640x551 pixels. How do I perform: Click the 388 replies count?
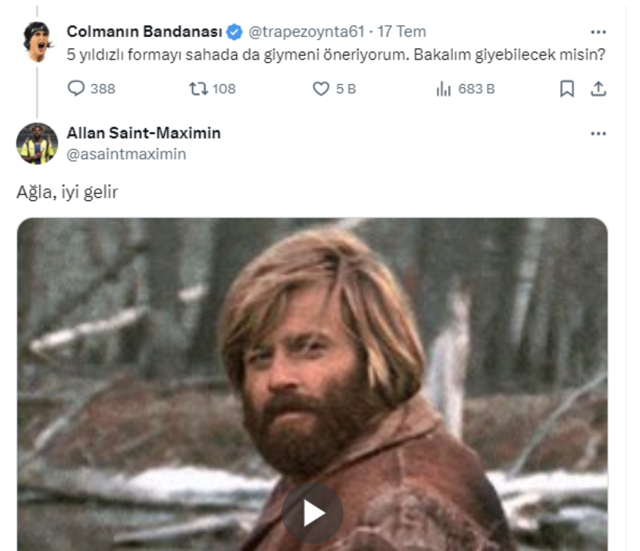point(103,89)
